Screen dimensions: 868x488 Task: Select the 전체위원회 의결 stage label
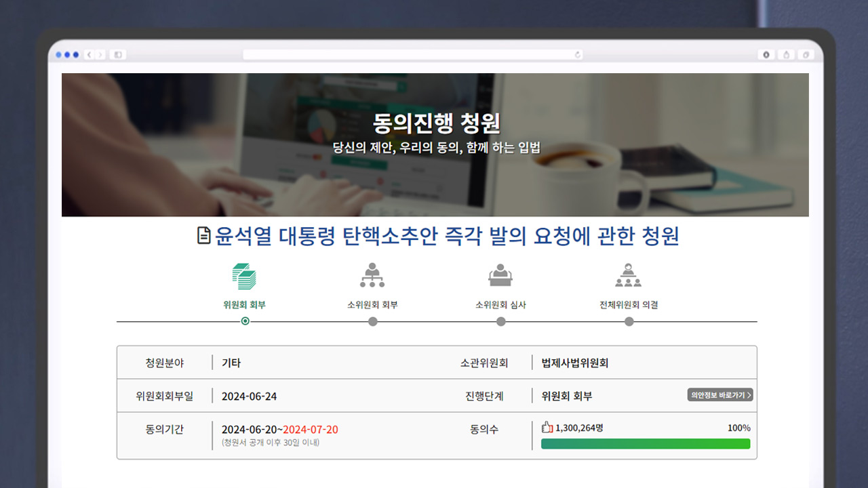[628, 304]
